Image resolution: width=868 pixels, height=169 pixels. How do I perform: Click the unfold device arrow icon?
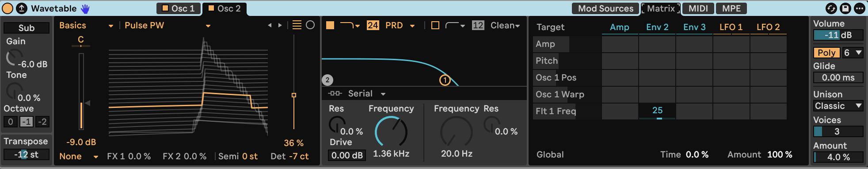tap(21, 8)
